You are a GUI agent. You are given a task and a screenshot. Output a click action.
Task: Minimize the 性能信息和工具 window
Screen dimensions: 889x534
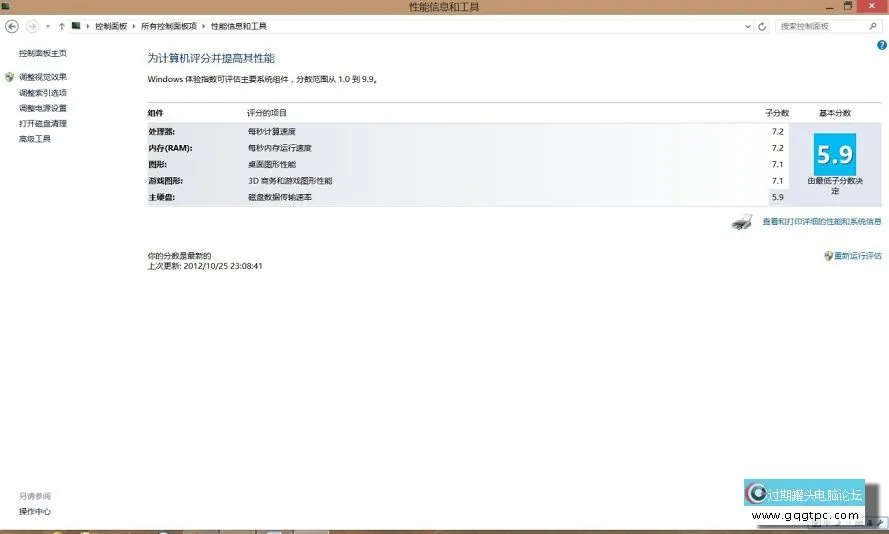point(830,7)
